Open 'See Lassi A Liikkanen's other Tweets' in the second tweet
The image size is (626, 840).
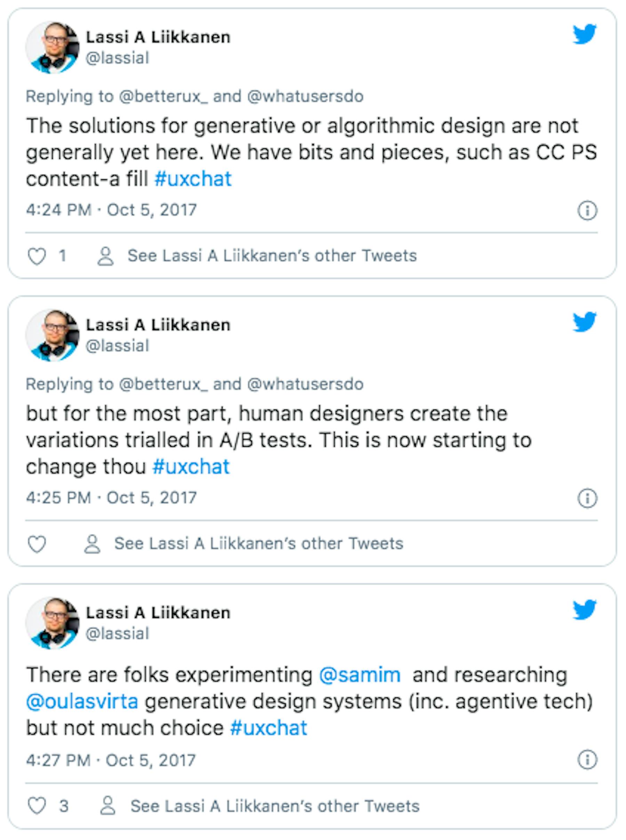point(259,544)
